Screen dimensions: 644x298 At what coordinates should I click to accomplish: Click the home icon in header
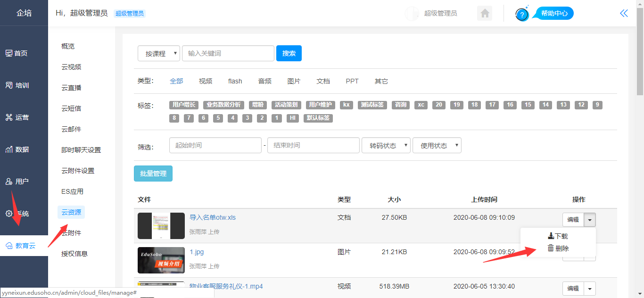coord(484,14)
